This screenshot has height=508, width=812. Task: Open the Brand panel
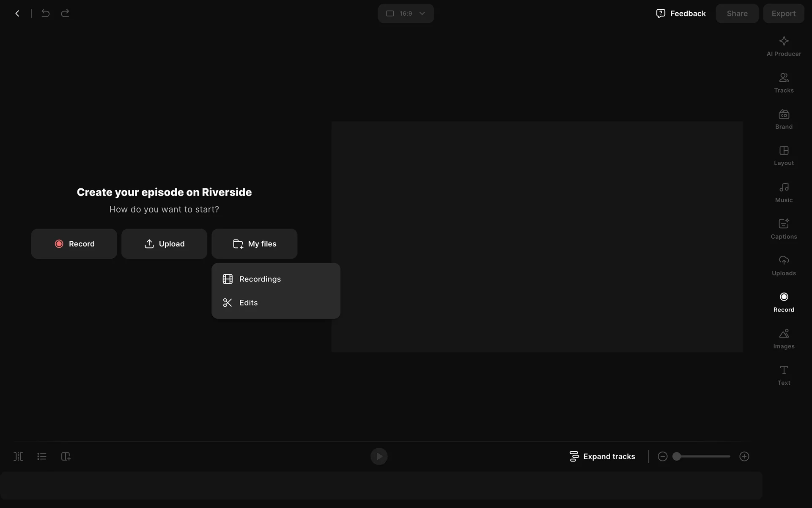tap(784, 119)
